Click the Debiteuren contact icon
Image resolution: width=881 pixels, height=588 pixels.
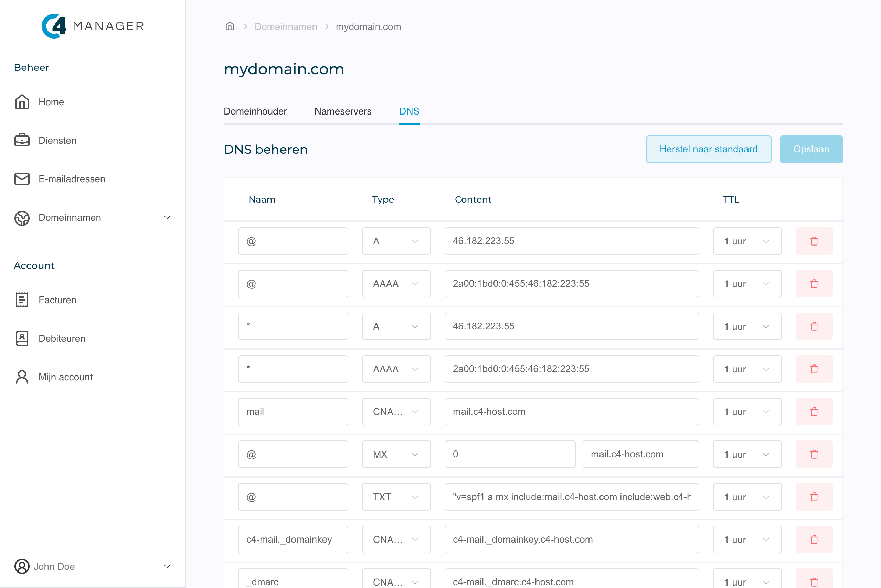tap(22, 338)
